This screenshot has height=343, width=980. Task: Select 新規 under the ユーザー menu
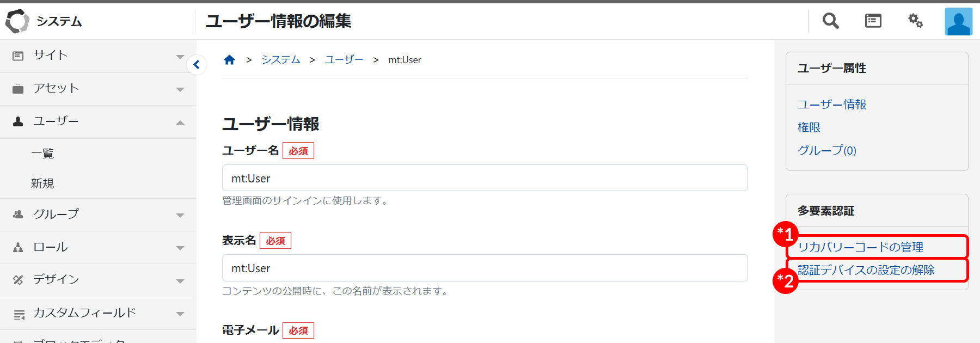click(x=42, y=183)
